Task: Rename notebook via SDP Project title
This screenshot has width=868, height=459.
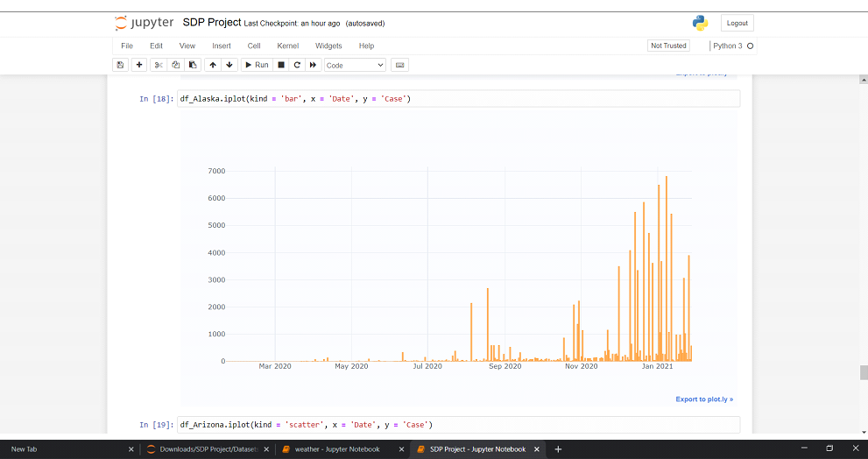Action: pos(212,23)
